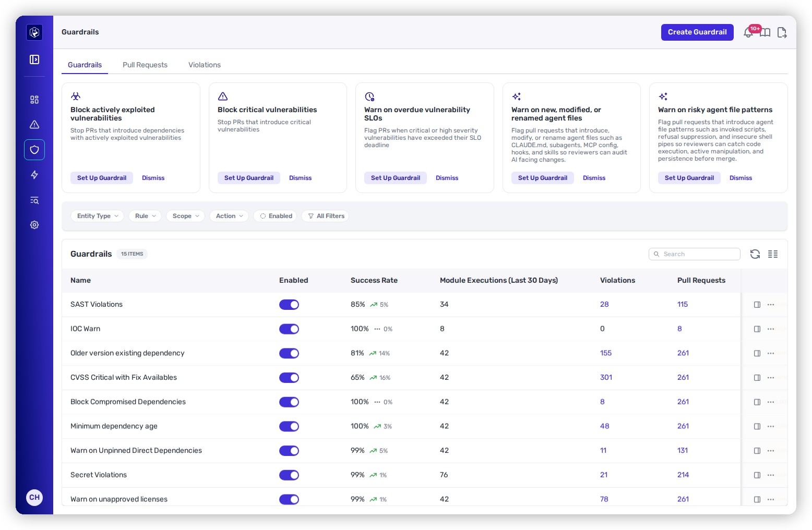Viewport: 812px width, 530px height.
Task: Click the app logo at sidebar top
Action: pos(34,32)
